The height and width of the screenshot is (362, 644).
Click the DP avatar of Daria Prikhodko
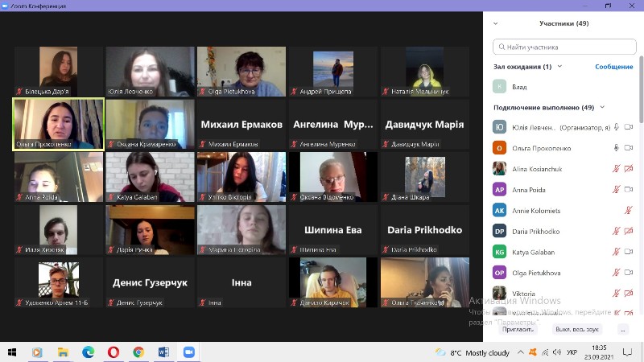(499, 231)
